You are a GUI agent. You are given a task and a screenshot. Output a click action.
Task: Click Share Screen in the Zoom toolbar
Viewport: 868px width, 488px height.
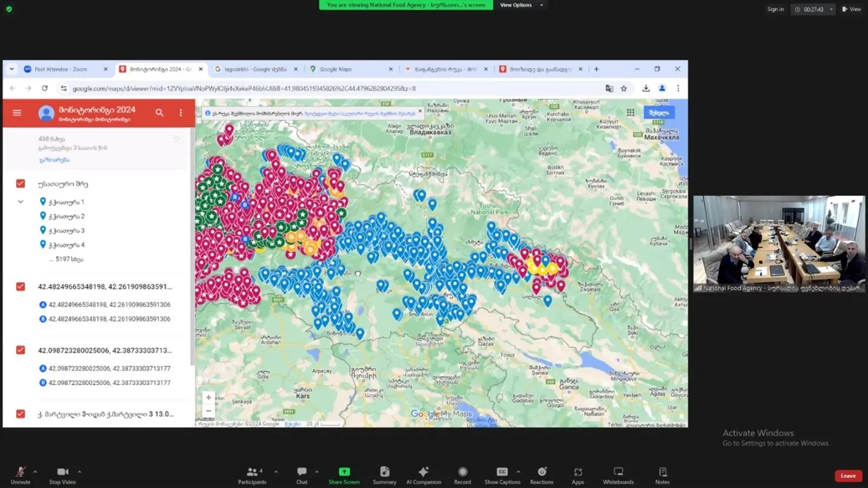(x=344, y=476)
